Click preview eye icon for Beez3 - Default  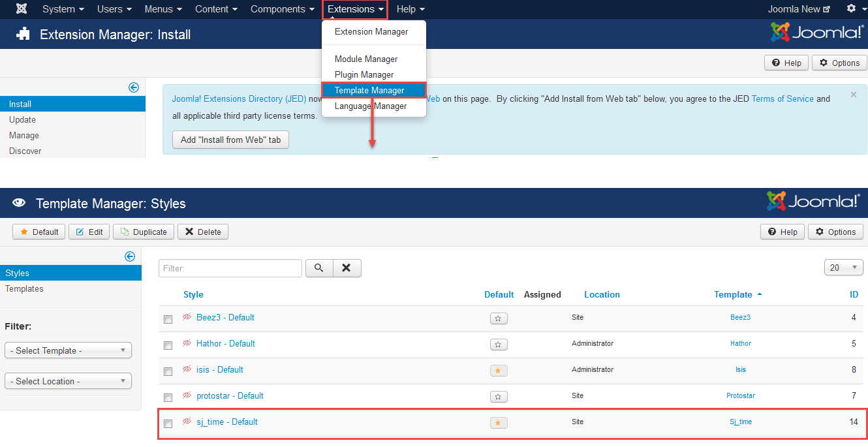[x=187, y=317]
